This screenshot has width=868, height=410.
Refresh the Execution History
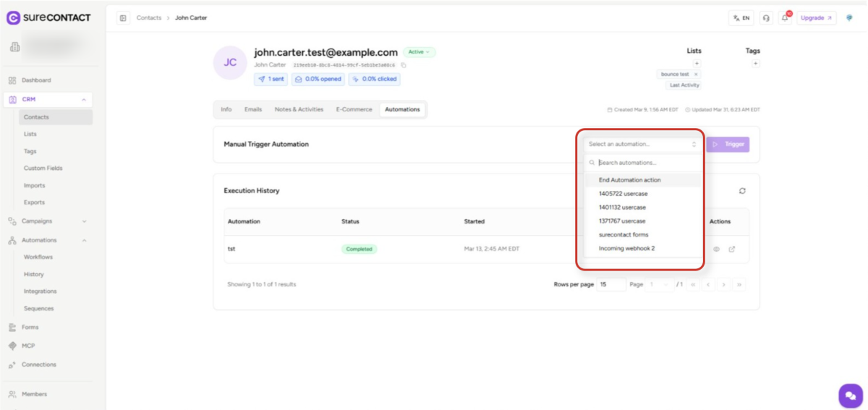click(742, 191)
